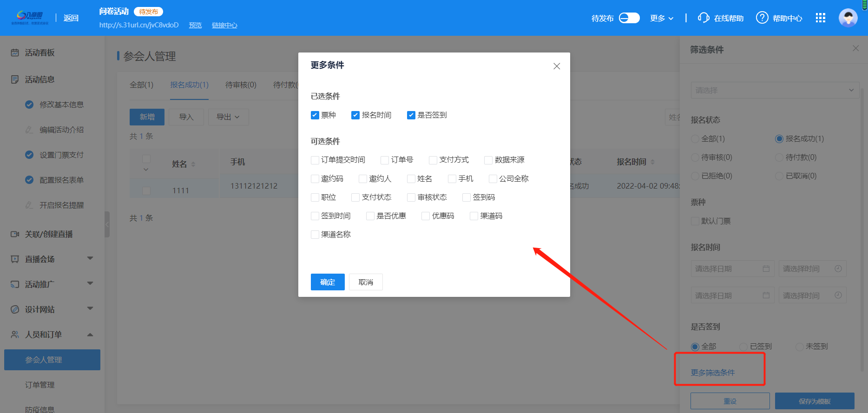Open the 请选择 template dropdown
Screen dimensions: 868x413
(x=775, y=90)
